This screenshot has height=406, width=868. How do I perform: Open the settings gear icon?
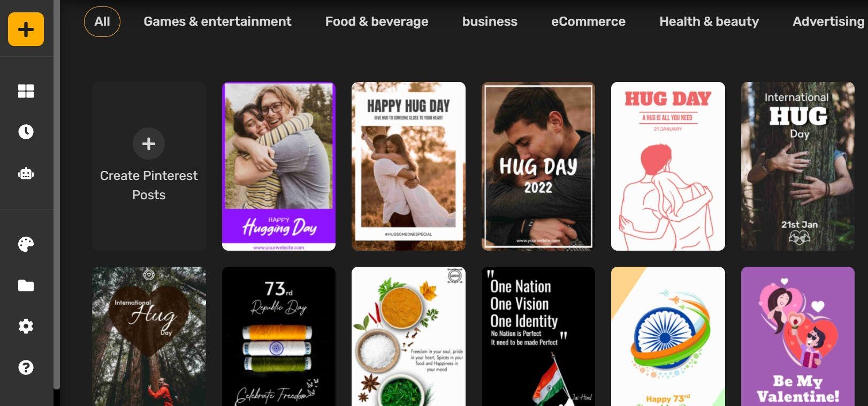click(26, 326)
